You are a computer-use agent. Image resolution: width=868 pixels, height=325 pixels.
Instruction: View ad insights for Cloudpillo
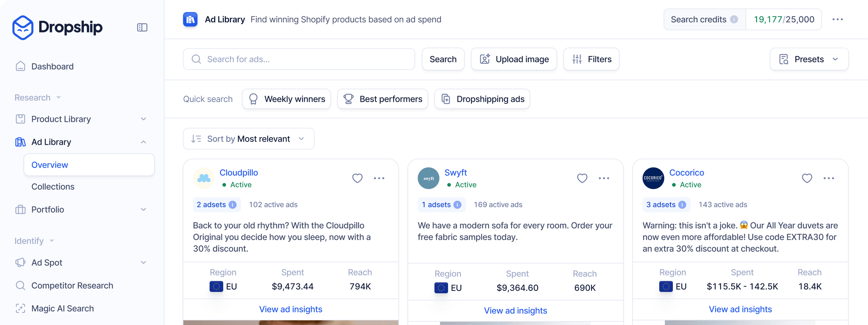coord(291,309)
